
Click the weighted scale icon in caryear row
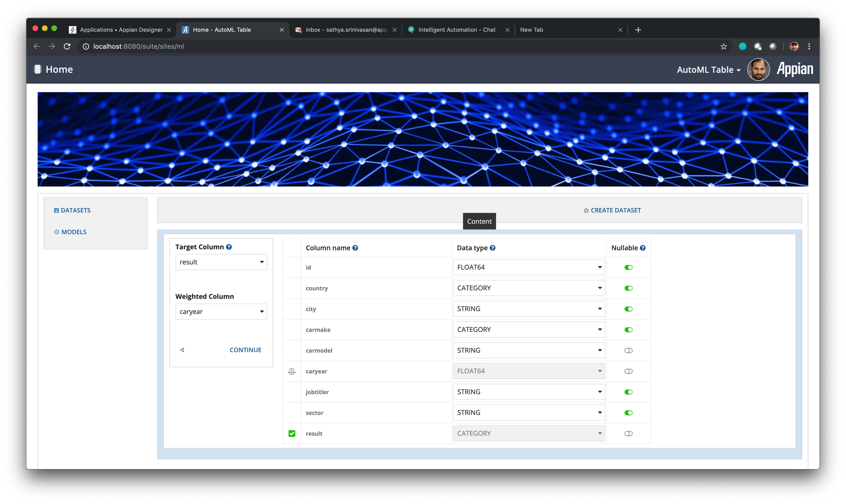291,371
